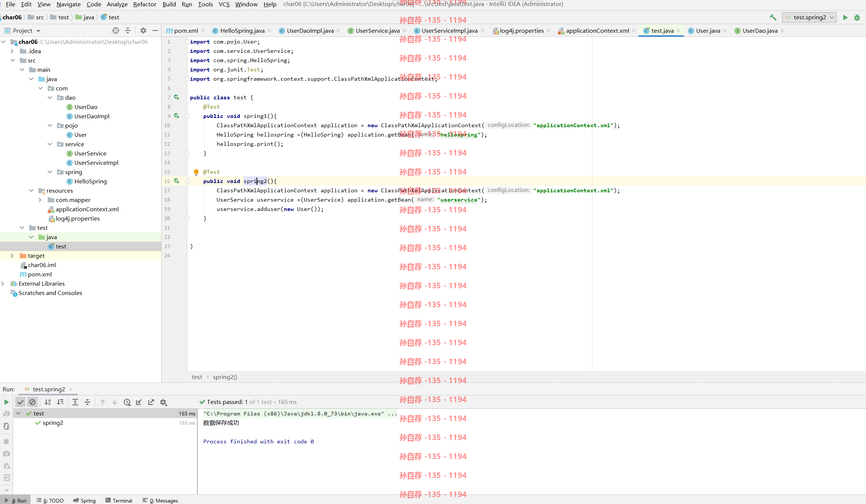Collapse the pojo package
Image resolution: width=866 pixels, height=504 pixels.
click(x=50, y=125)
